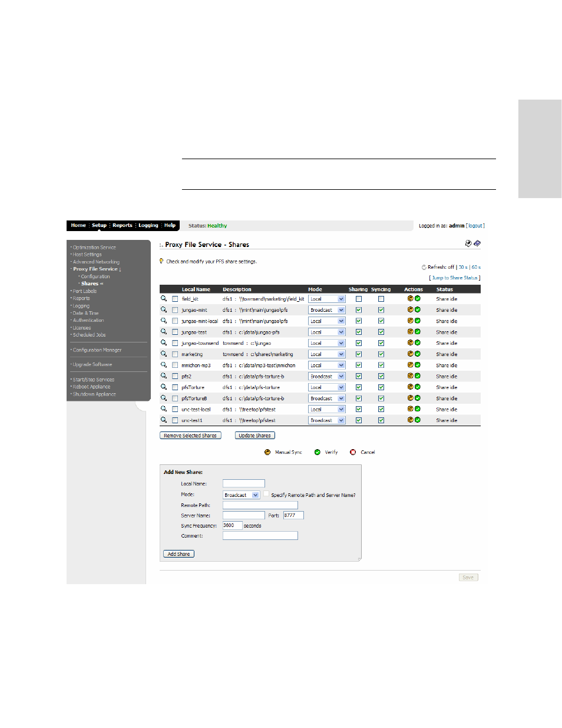The image size is (562, 728).
Task: Select the jungao-mint row selection checkbox
Action: (175, 310)
